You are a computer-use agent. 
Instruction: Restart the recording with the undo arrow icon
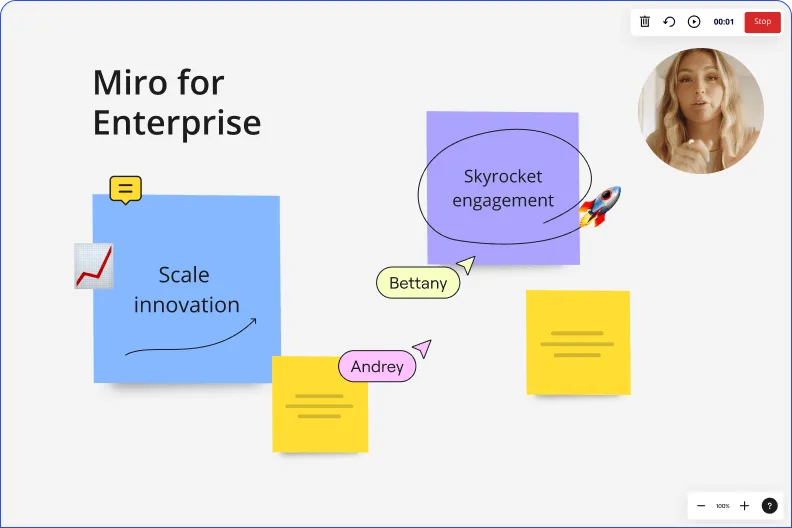(669, 22)
